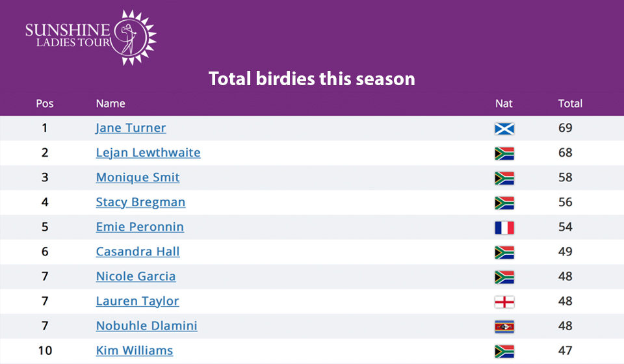Open Stacy Bregman's profile link
Screen dimensions: 624x364
[x=140, y=202]
